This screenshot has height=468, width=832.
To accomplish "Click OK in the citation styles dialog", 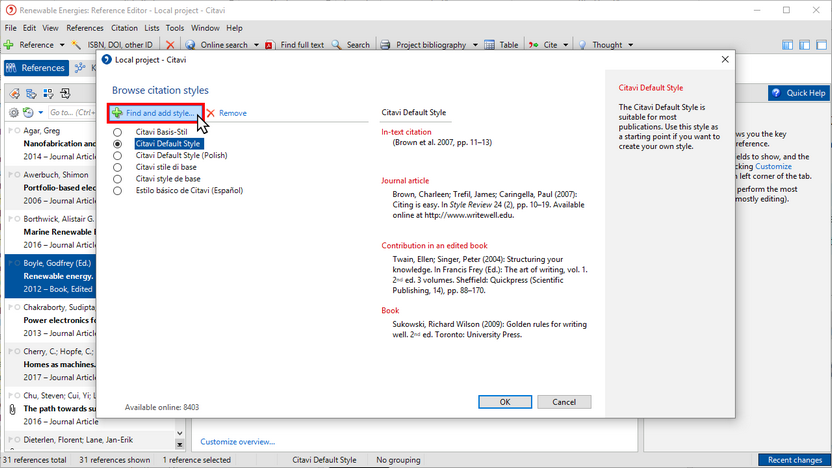I will coord(505,402).
